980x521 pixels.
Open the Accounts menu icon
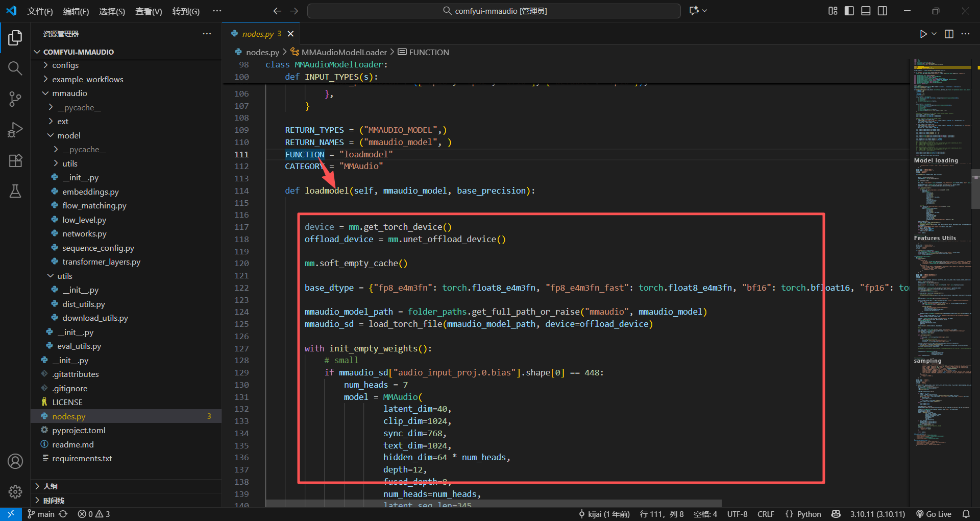pyautogui.click(x=15, y=461)
